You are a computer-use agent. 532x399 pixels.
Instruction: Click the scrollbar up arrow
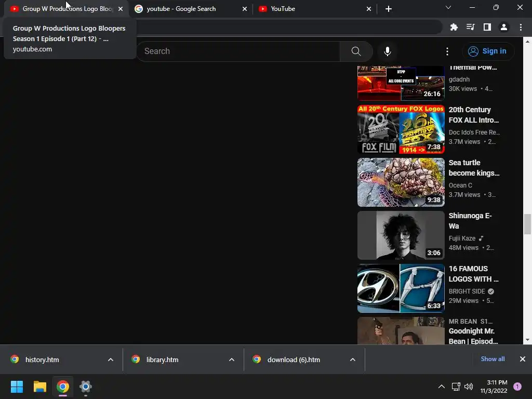click(x=527, y=42)
